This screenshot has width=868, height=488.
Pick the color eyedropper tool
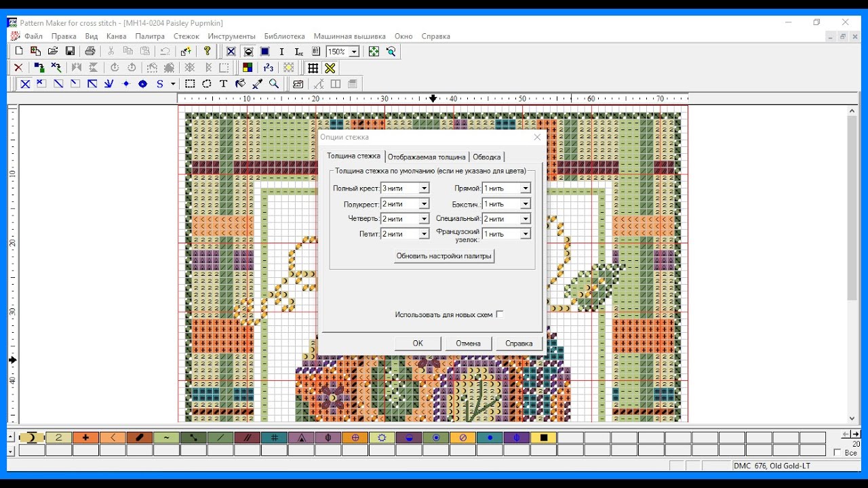pyautogui.click(x=257, y=84)
